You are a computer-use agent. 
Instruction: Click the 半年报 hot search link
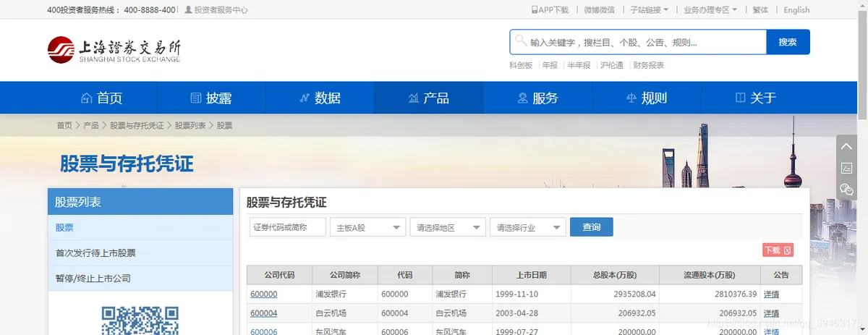point(579,65)
